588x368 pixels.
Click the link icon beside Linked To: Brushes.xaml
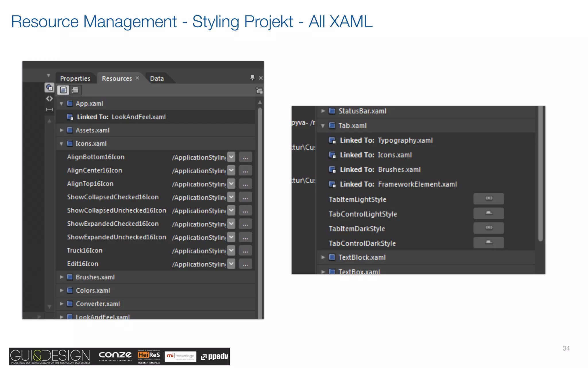pyautogui.click(x=332, y=170)
